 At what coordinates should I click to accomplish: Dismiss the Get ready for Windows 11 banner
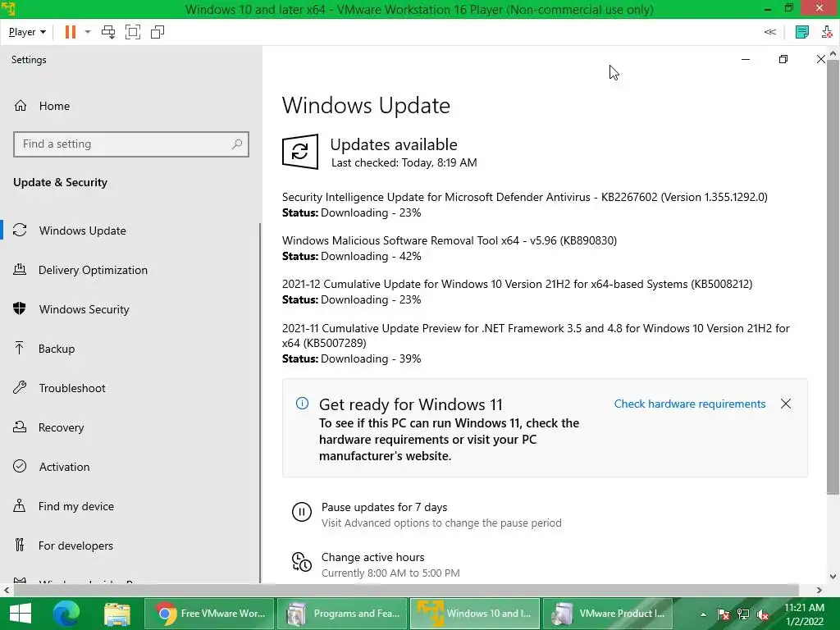[785, 404]
